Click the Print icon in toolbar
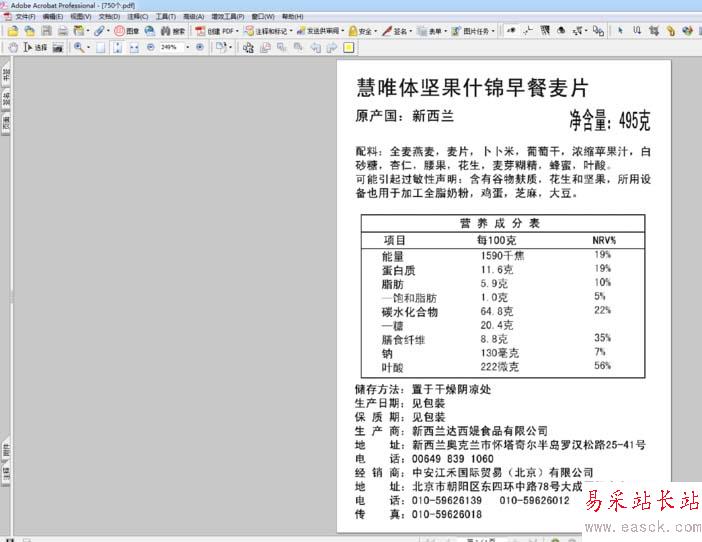This screenshot has width=702, height=542. (63, 31)
